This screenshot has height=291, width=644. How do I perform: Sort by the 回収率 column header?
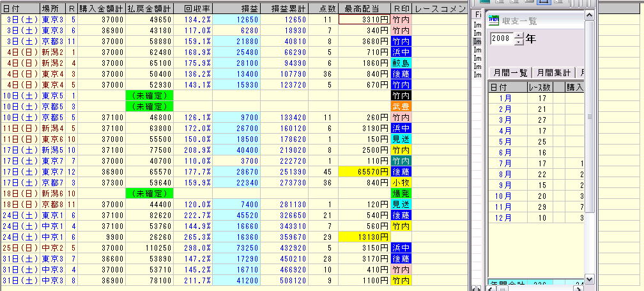pos(196,10)
